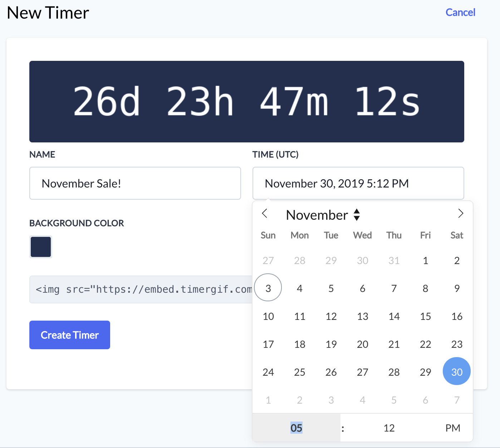Select greyed December 4 in last row
Screen dimensions: 500x448
pyautogui.click(x=363, y=400)
